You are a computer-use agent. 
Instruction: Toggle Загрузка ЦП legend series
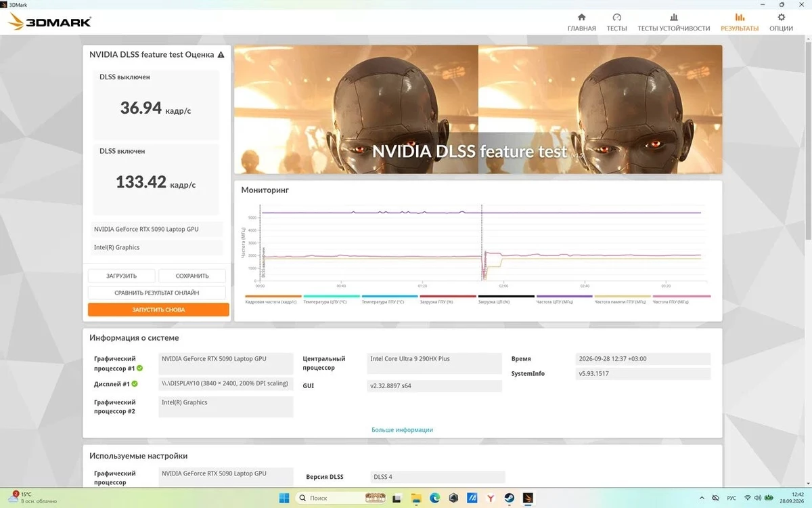[x=506, y=299]
